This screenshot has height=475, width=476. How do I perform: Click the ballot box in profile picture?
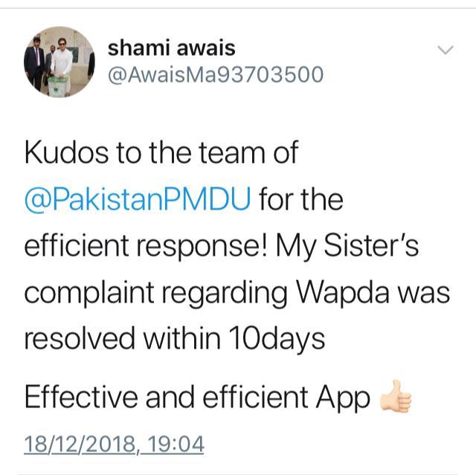coord(58,87)
